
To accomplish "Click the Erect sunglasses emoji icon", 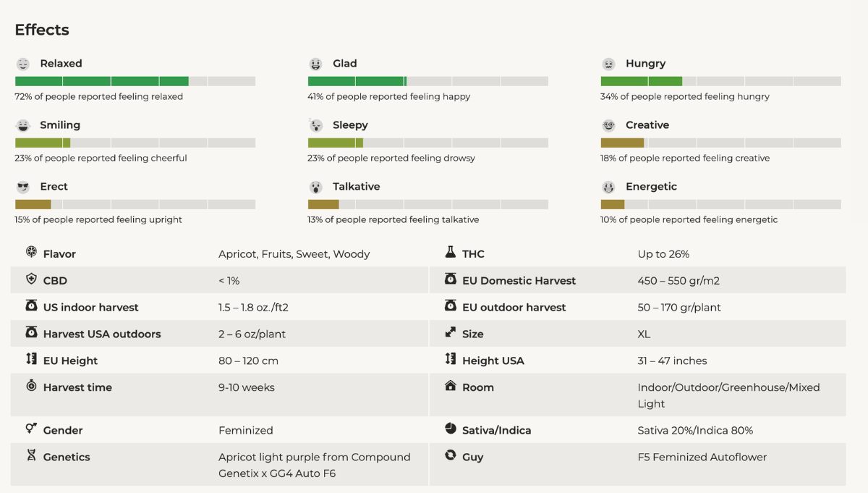I will tap(23, 187).
